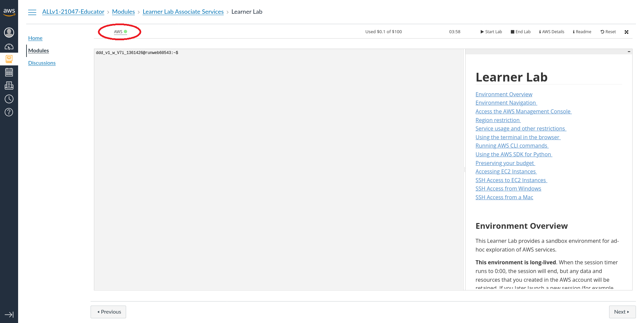The height and width of the screenshot is (323, 644).
Task: Open the Dashboard gauge icon
Action: click(9, 47)
